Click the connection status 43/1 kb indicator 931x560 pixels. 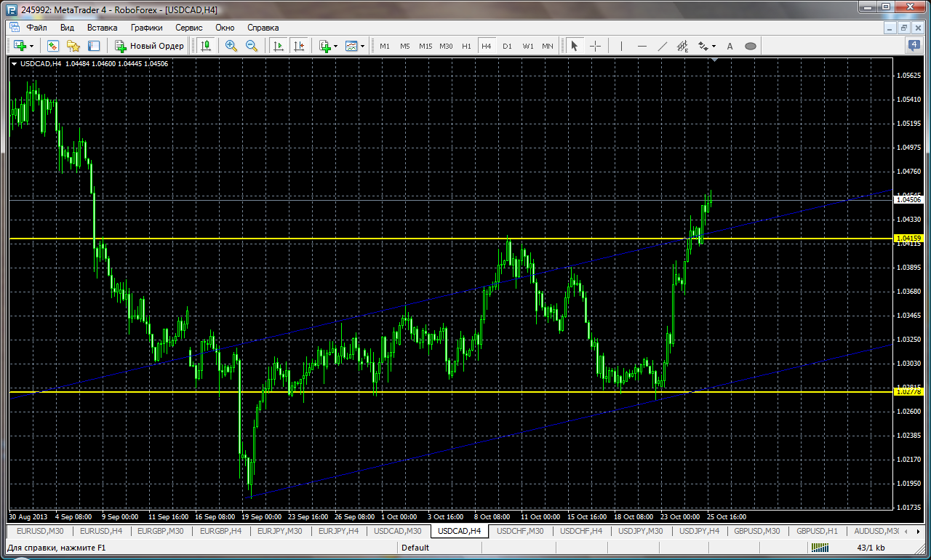pos(870,548)
